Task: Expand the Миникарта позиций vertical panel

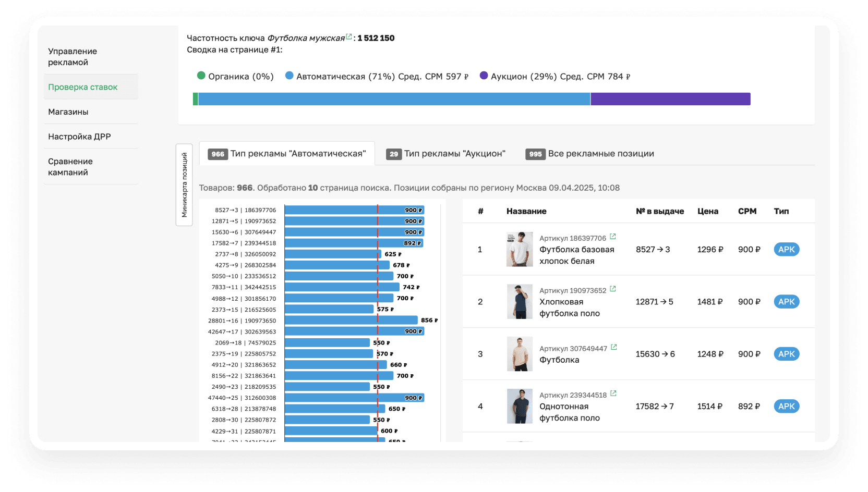Action: 184,185
